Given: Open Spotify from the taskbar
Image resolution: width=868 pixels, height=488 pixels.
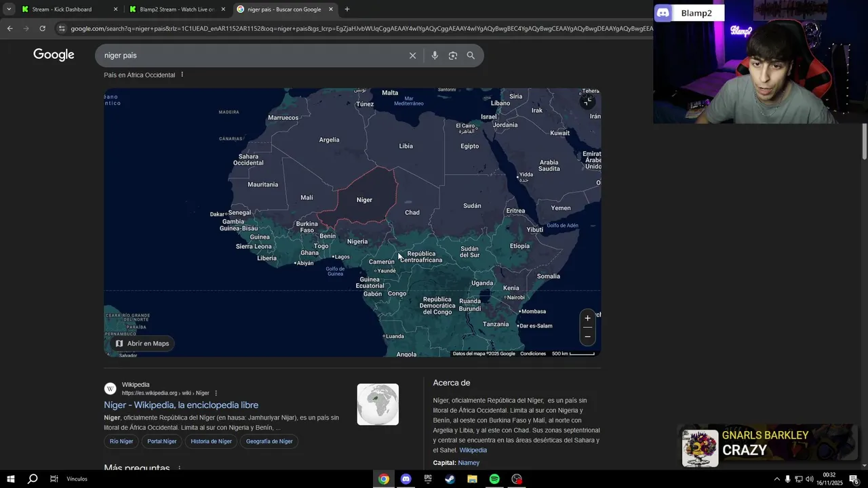Looking at the screenshot, I should [x=494, y=479].
